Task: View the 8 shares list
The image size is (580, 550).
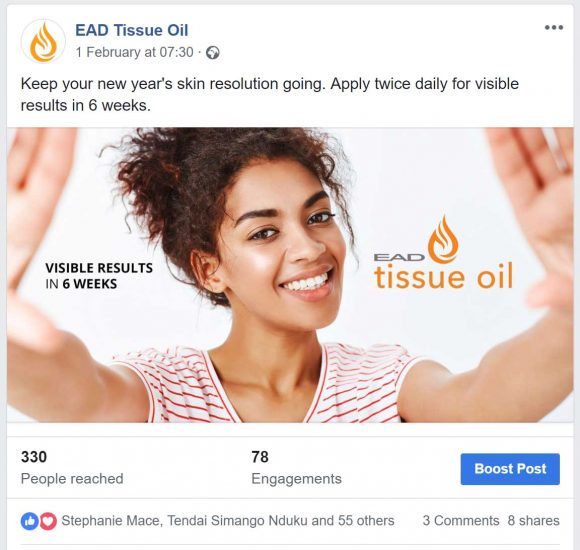Action: [533, 520]
